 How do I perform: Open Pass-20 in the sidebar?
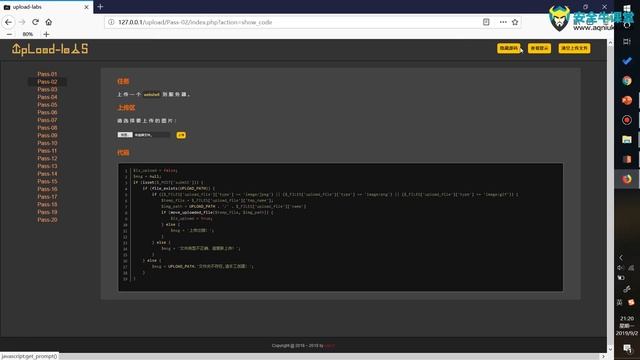[x=47, y=220]
